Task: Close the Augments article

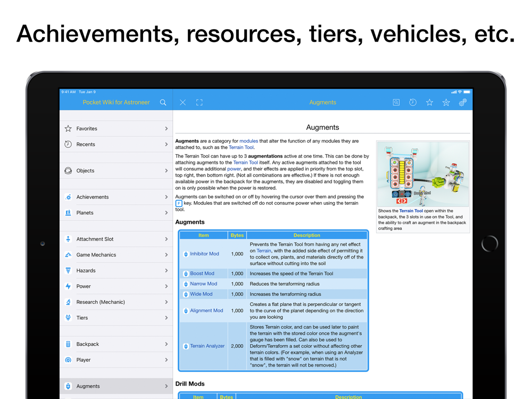Action: (182, 103)
